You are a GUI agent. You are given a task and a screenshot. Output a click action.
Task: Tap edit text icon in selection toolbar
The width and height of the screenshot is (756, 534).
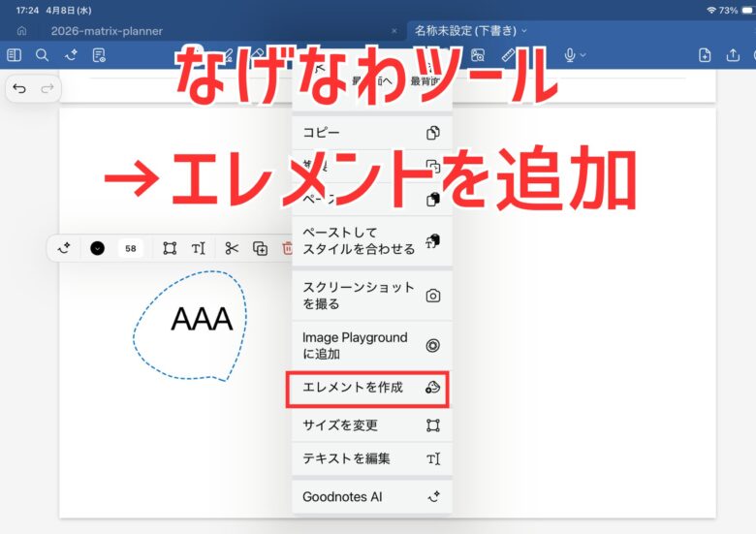pyautogui.click(x=199, y=249)
